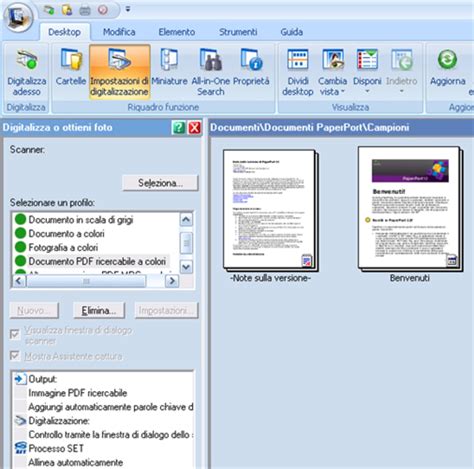The height and width of the screenshot is (469, 474).
Task: Switch to the Desktop ribbon tab
Action: [64, 32]
